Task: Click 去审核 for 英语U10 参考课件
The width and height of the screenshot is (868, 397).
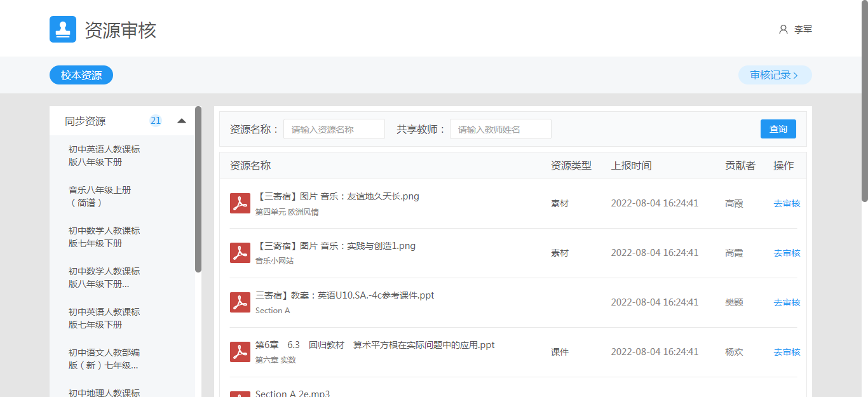Action: point(787,302)
